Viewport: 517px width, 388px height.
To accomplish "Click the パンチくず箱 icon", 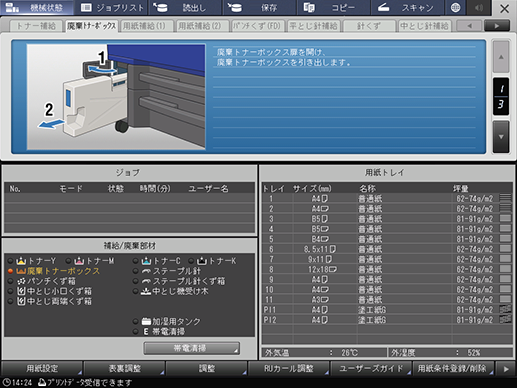I will click(x=21, y=281).
